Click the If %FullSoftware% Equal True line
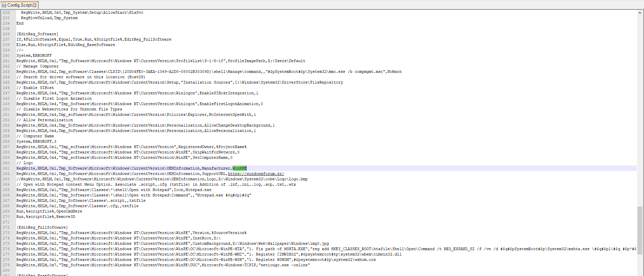The height and width of the screenshot is (276, 644). click(94, 39)
